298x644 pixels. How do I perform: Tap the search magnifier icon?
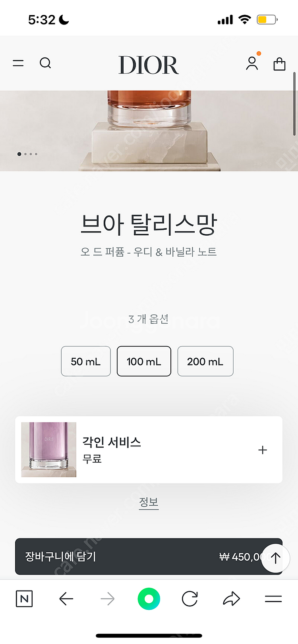click(45, 63)
